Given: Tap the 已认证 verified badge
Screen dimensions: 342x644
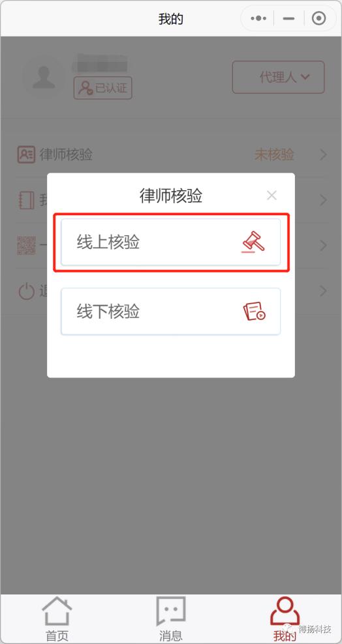Looking at the screenshot, I should [102, 88].
